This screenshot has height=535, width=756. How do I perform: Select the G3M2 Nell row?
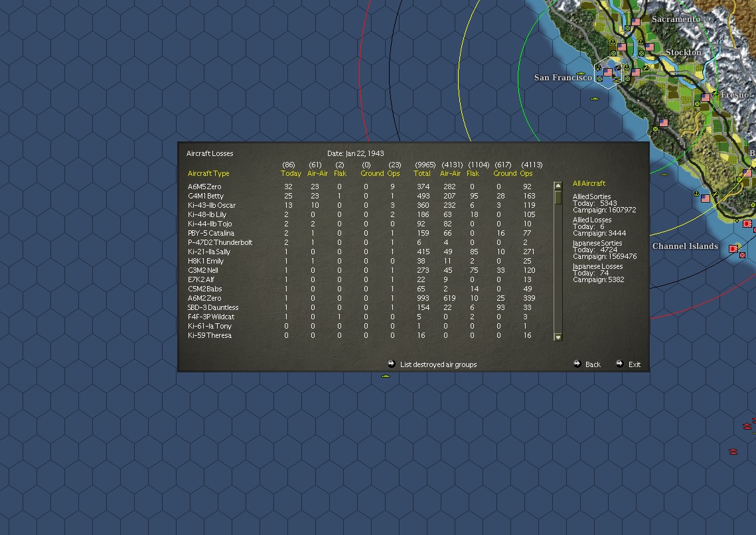pyautogui.click(x=362, y=270)
